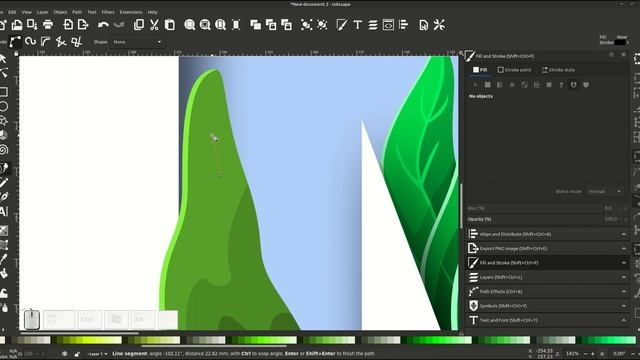Click the Import icon
Image resolution: width=640 pixels, height=360 pixels.
[68, 24]
